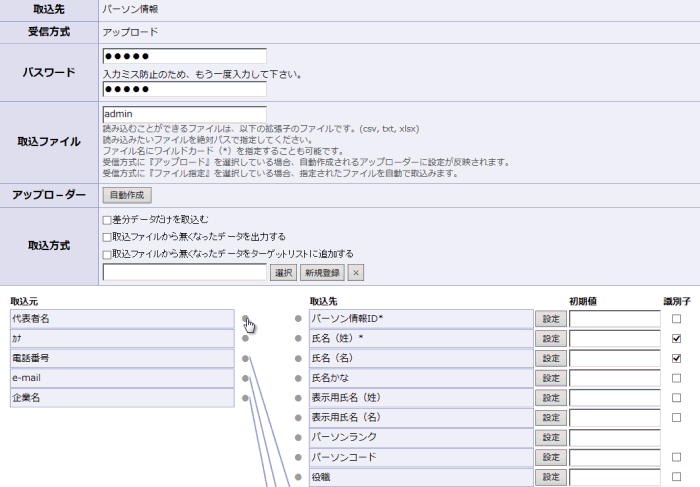Select the 役職 destination item
700x487 pixels.
(x=421, y=477)
